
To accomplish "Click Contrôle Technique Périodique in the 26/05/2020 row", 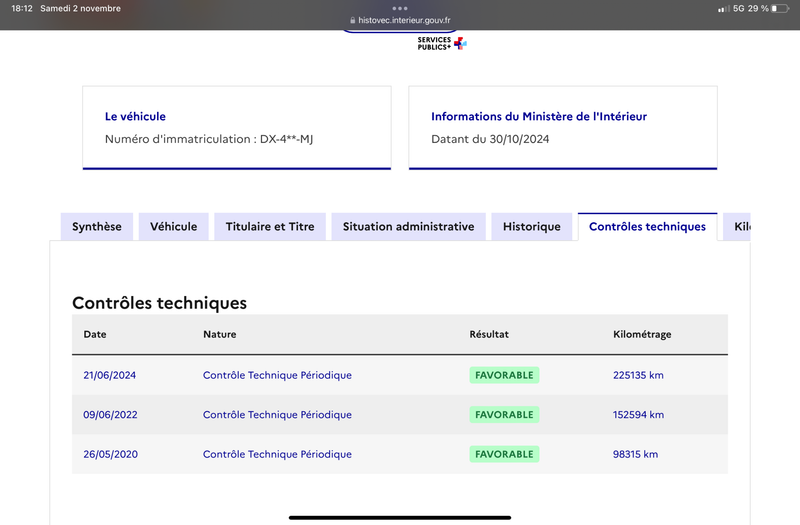I will click(277, 454).
